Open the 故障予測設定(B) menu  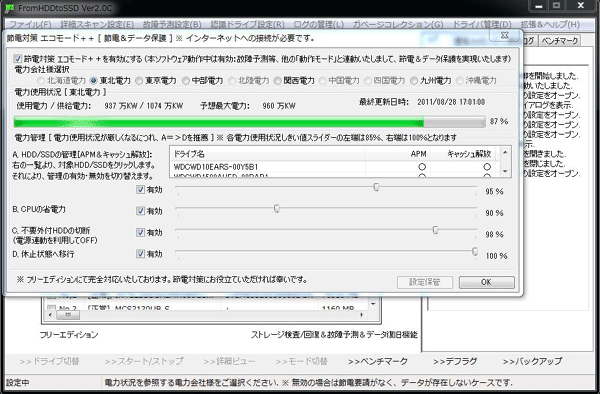pyautogui.click(x=172, y=24)
